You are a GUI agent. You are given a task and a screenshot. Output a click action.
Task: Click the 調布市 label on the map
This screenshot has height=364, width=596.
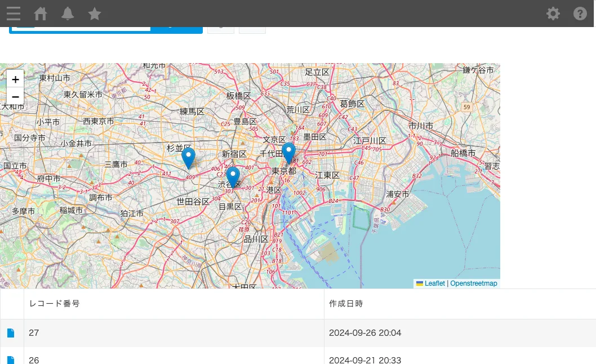101,197
